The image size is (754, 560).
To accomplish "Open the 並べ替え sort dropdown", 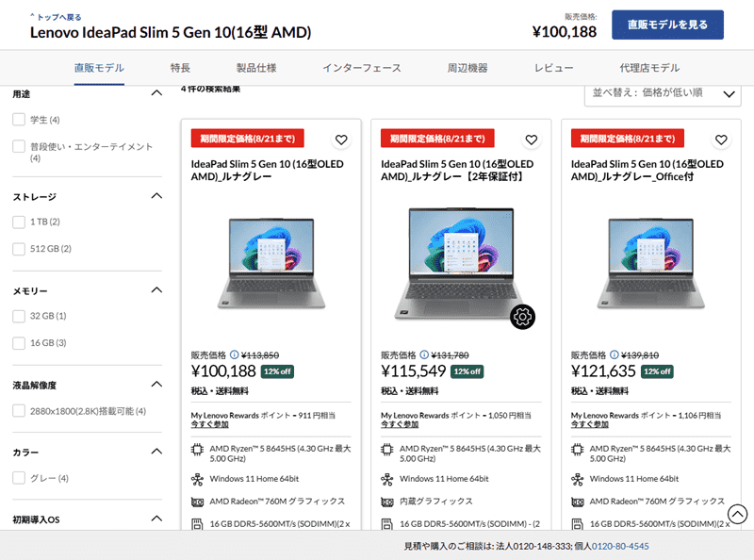I will pos(663,94).
